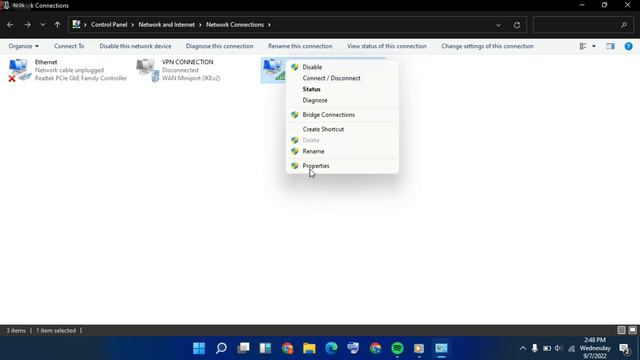
Task: Expand the chevron after Network and Internet breadcrumb
Action: click(x=200, y=25)
